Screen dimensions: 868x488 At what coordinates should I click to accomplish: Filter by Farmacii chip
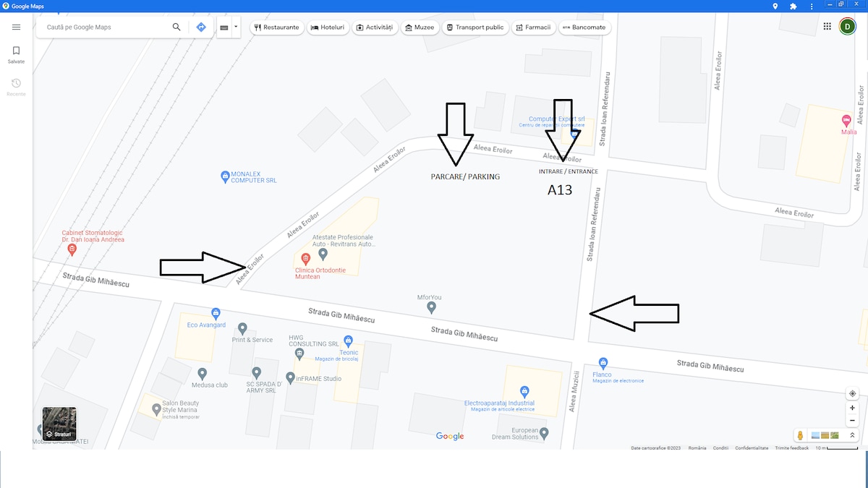[x=533, y=27]
